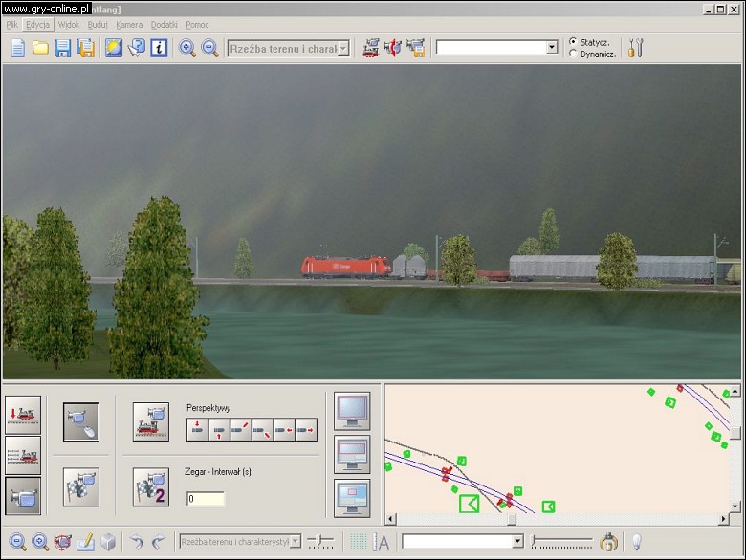Select the perspective view from above

[197, 430]
